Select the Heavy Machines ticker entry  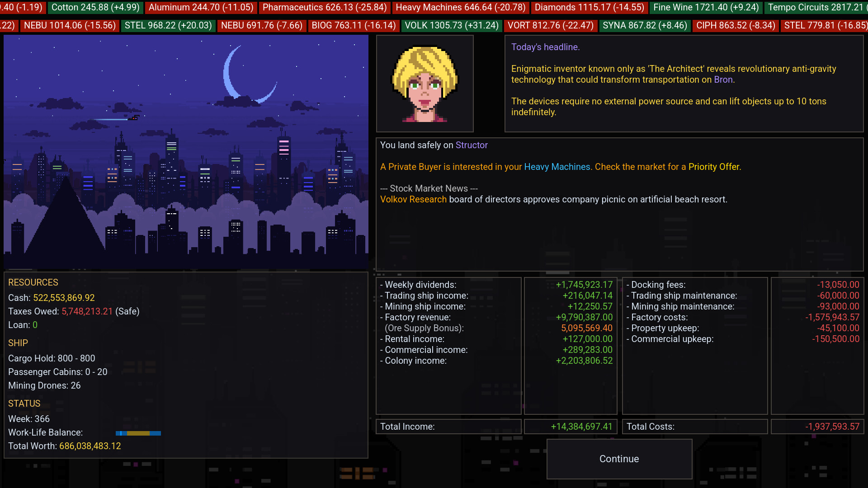coord(461,8)
